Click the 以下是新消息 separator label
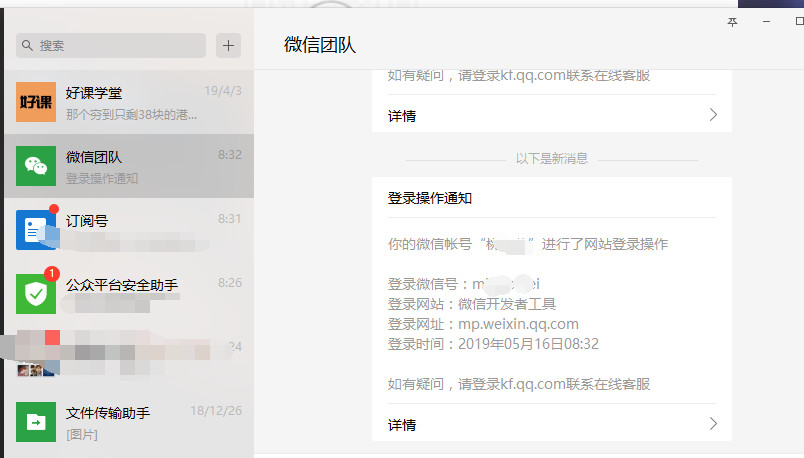This screenshot has width=804, height=458. pyautogui.click(x=552, y=158)
